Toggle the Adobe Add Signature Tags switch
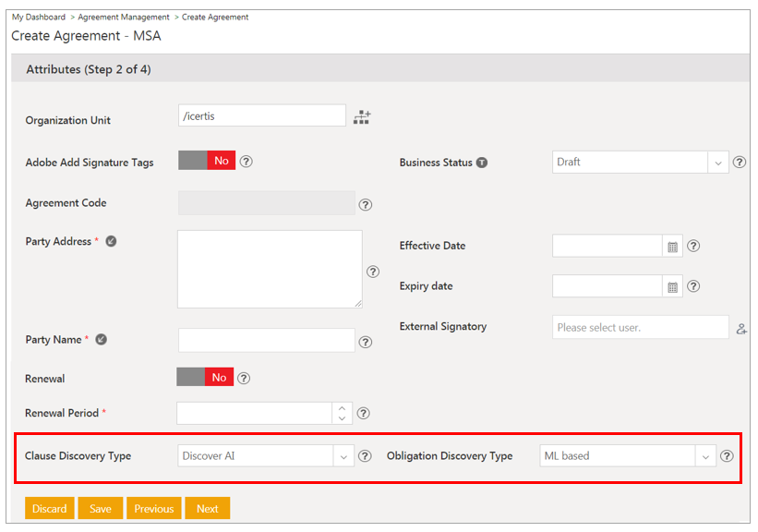This screenshot has height=532, width=758. pos(207,162)
